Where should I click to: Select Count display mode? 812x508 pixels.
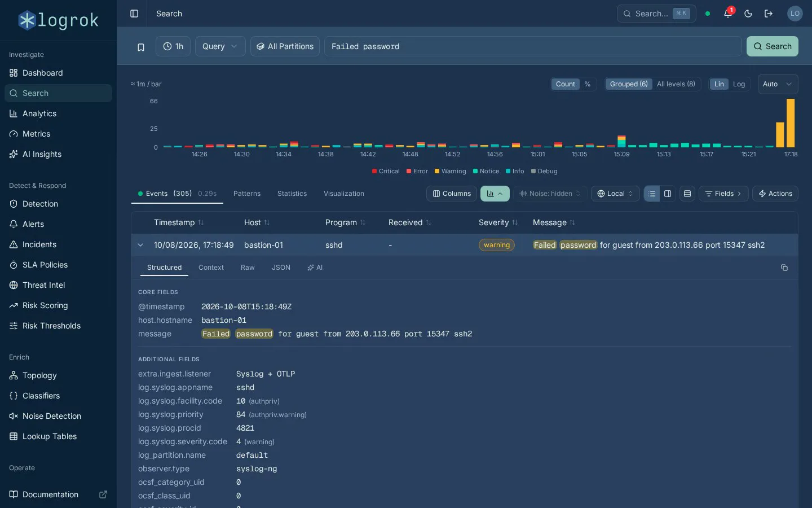(x=566, y=84)
